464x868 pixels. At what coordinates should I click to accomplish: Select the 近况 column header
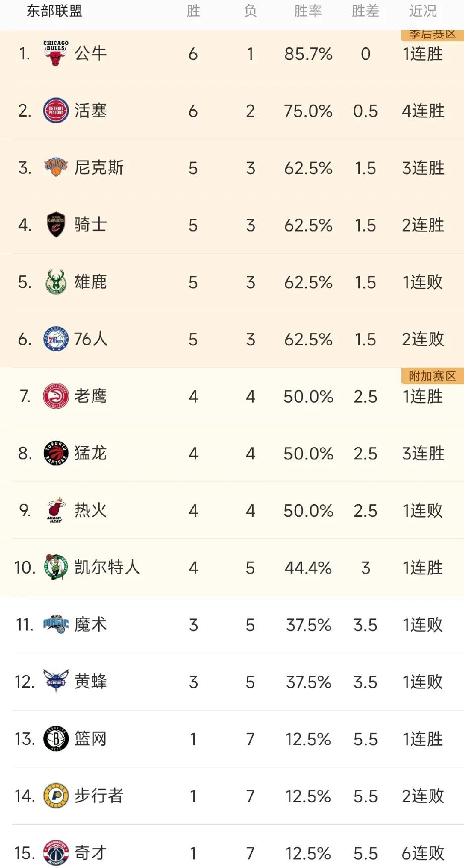[x=423, y=11]
